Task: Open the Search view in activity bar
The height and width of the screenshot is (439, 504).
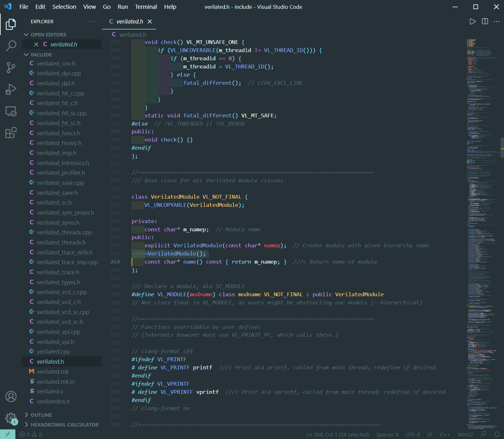Action: coord(11,46)
